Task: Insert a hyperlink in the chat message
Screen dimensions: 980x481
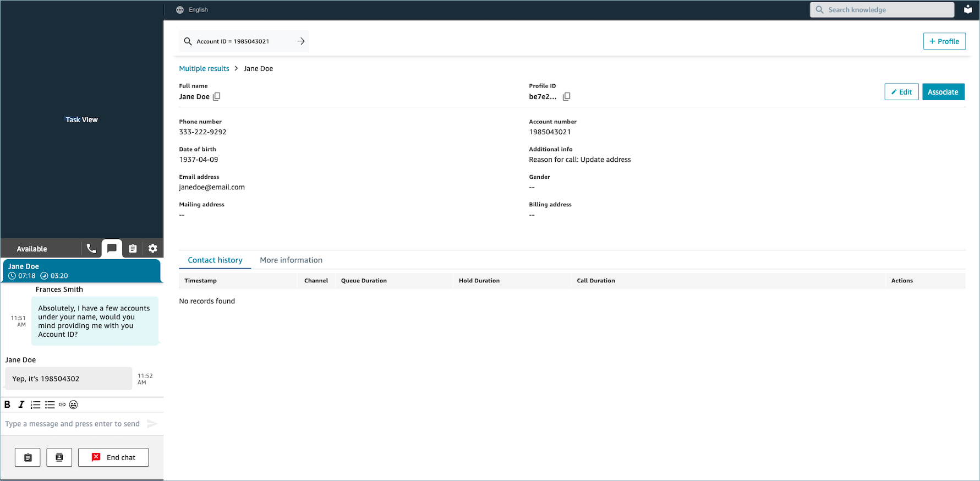Action: pyautogui.click(x=62, y=405)
